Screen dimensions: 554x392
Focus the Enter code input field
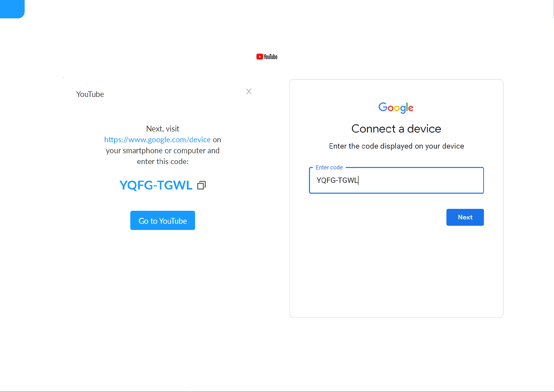pos(396,180)
